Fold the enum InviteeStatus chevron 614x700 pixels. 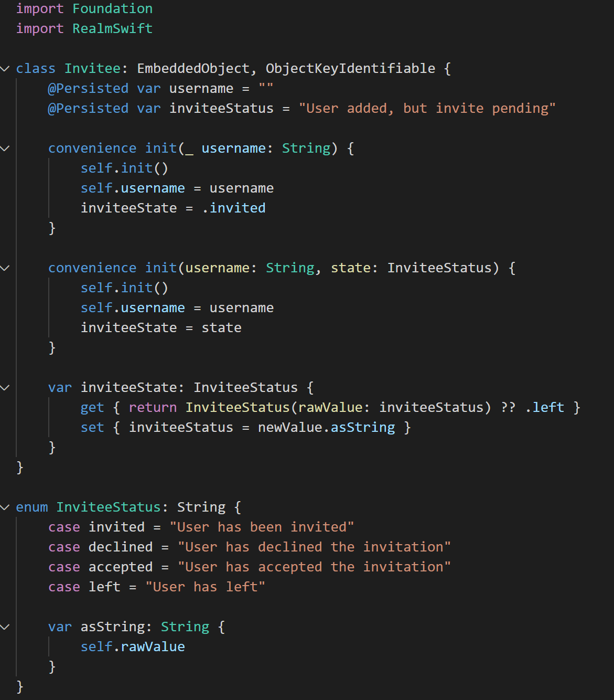5,507
